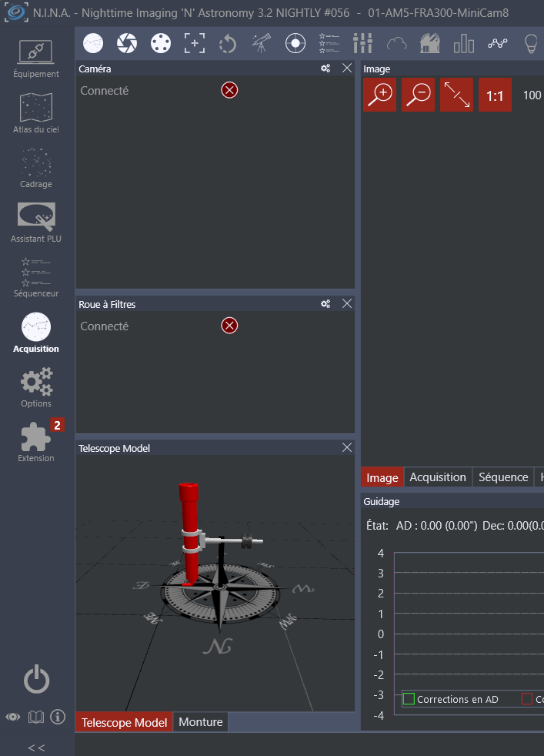Switch to the Monture tab
Image resolution: width=544 pixels, height=756 pixels.
(x=201, y=722)
